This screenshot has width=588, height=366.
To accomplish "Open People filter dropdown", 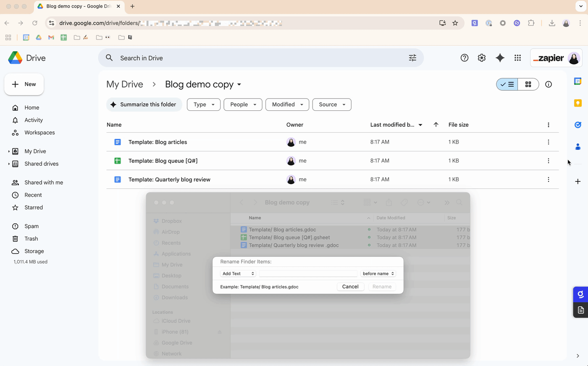I will pos(243,105).
